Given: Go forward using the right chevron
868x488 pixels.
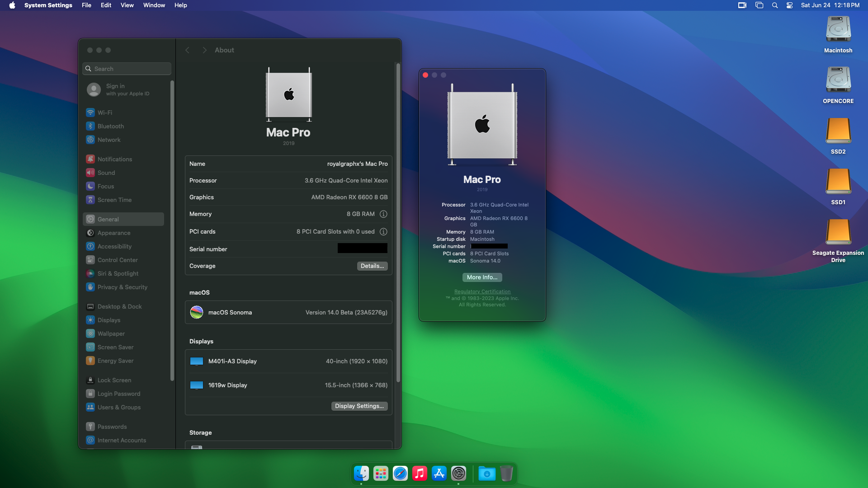Looking at the screenshot, I should point(204,50).
